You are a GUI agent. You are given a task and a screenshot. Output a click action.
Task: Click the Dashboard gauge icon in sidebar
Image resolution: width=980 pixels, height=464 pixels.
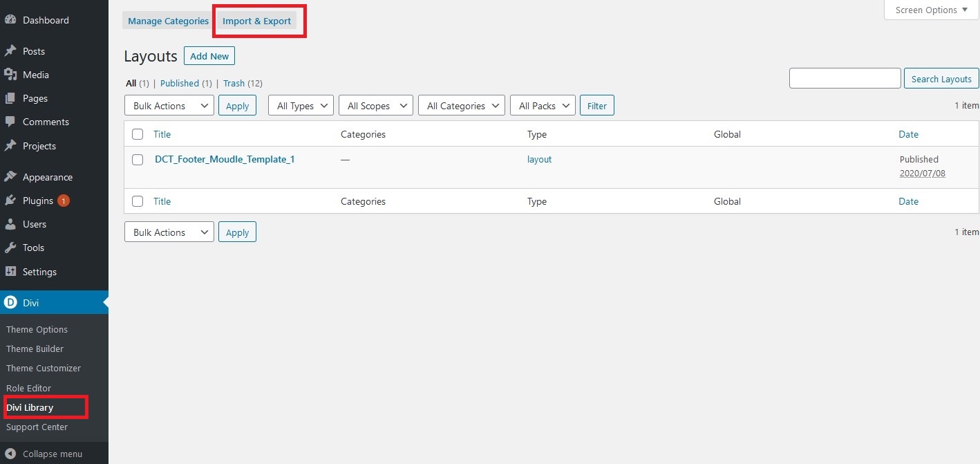(x=10, y=20)
